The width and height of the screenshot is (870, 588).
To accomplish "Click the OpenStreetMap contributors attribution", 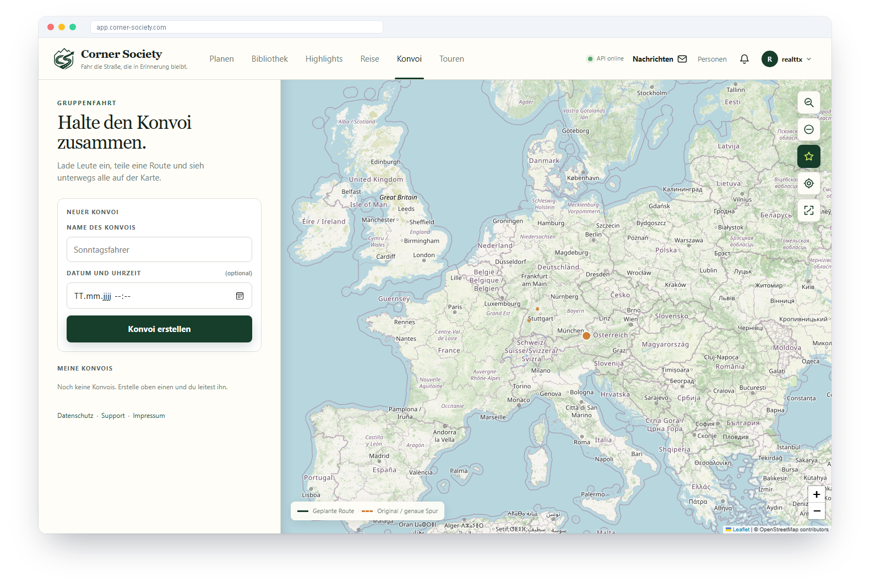I will pyautogui.click(x=791, y=530).
